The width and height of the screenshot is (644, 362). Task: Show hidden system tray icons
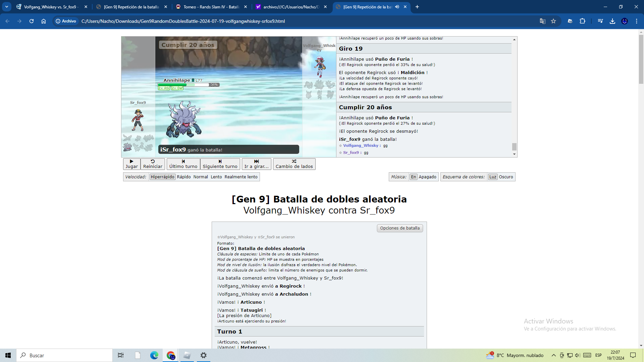tap(554, 355)
